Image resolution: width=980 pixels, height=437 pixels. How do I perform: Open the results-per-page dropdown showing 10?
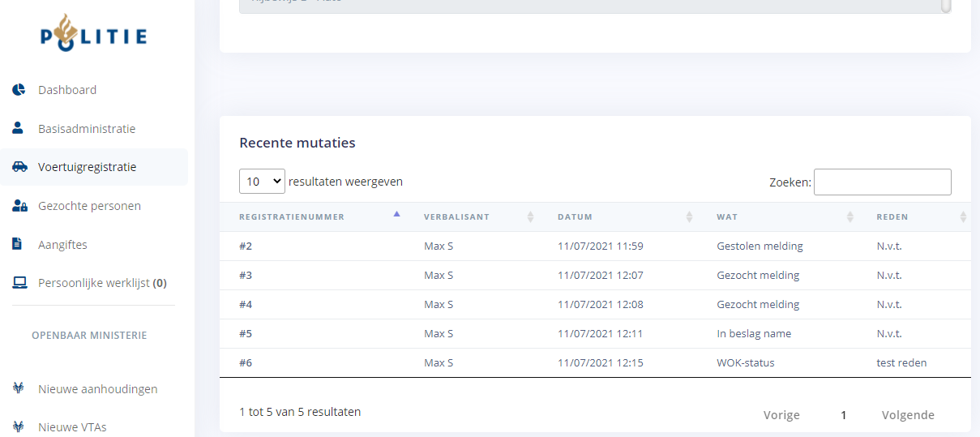click(262, 182)
